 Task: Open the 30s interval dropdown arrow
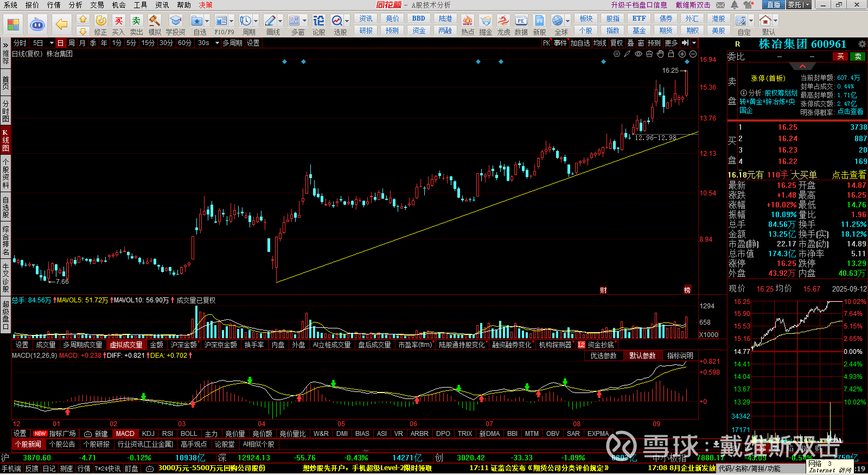click(x=217, y=43)
